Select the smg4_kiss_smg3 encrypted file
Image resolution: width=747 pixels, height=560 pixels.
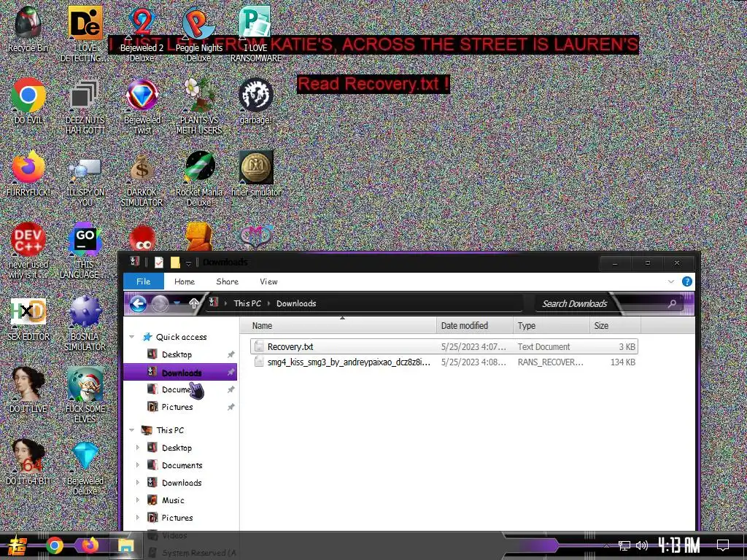click(x=444, y=362)
